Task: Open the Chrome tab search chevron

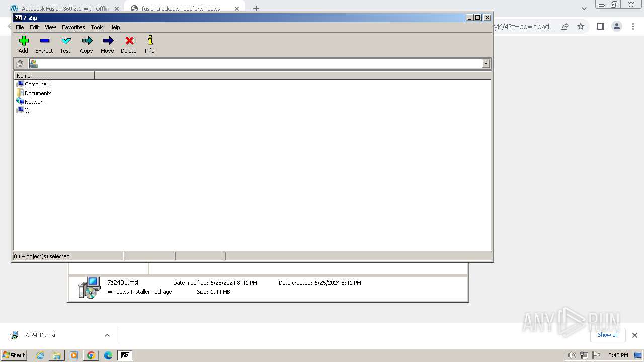Action: [x=584, y=8]
